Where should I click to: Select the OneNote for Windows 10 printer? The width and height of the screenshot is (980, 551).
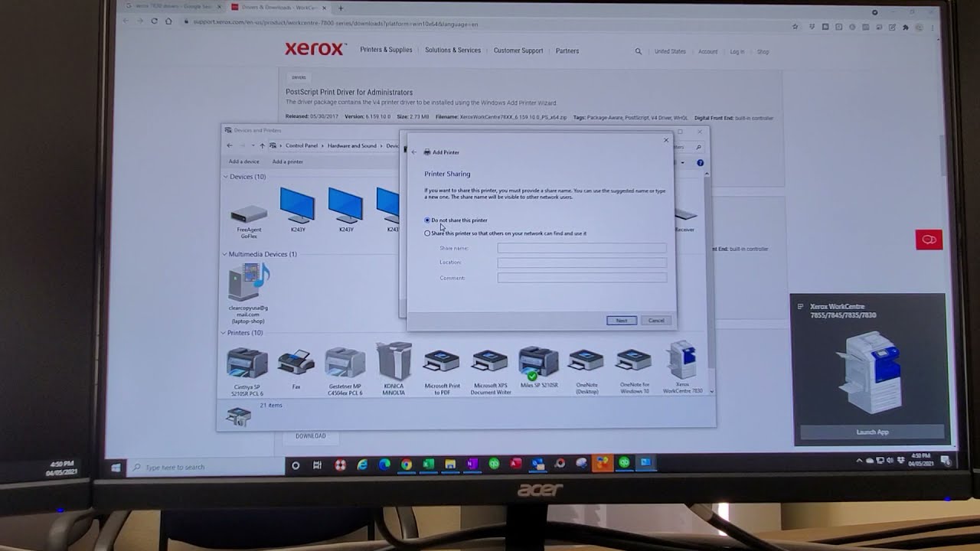pyautogui.click(x=634, y=372)
